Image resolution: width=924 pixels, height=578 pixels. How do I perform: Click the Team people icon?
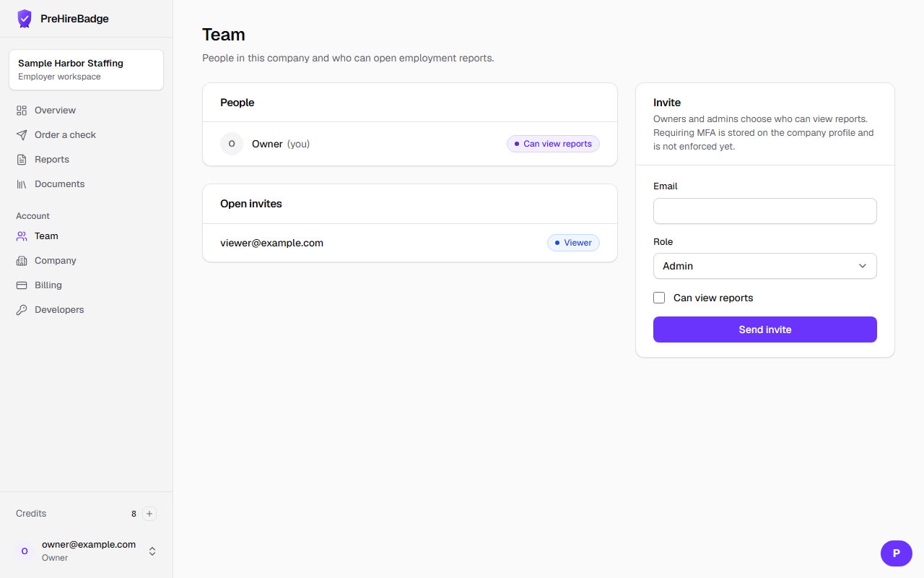click(x=22, y=236)
